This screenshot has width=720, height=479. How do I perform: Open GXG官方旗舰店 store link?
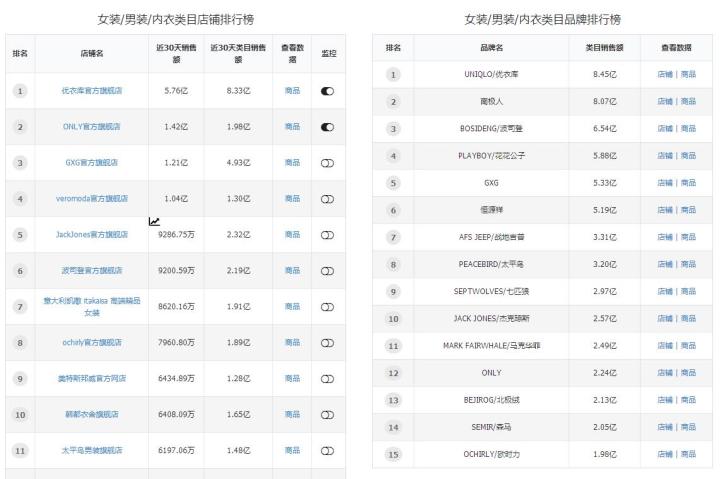click(91, 162)
